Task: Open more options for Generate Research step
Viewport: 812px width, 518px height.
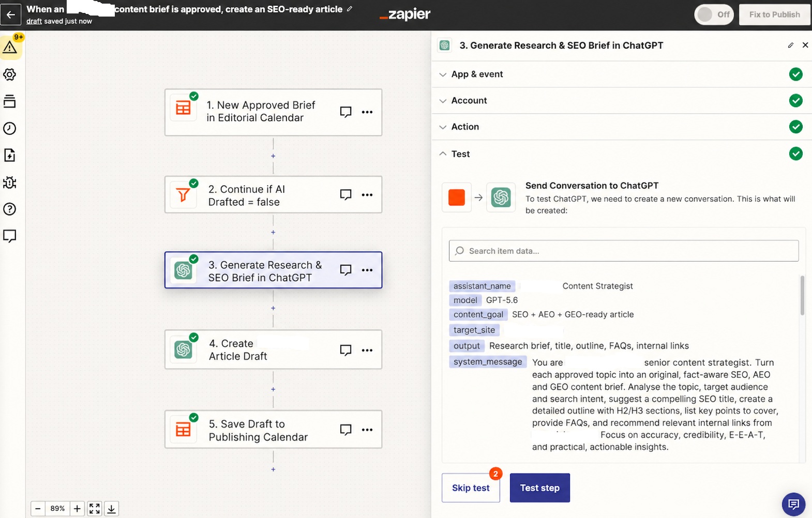Action: click(x=367, y=270)
